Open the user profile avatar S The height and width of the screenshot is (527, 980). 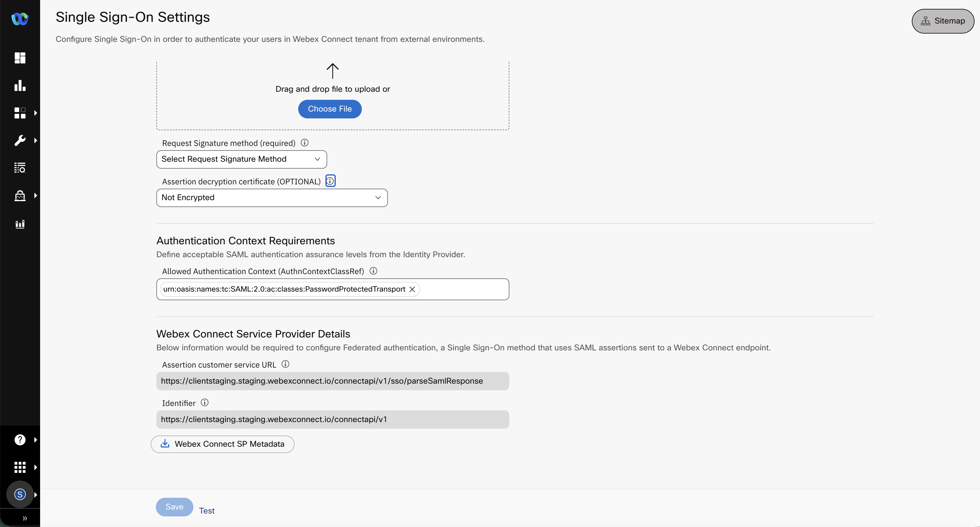[x=20, y=494]
